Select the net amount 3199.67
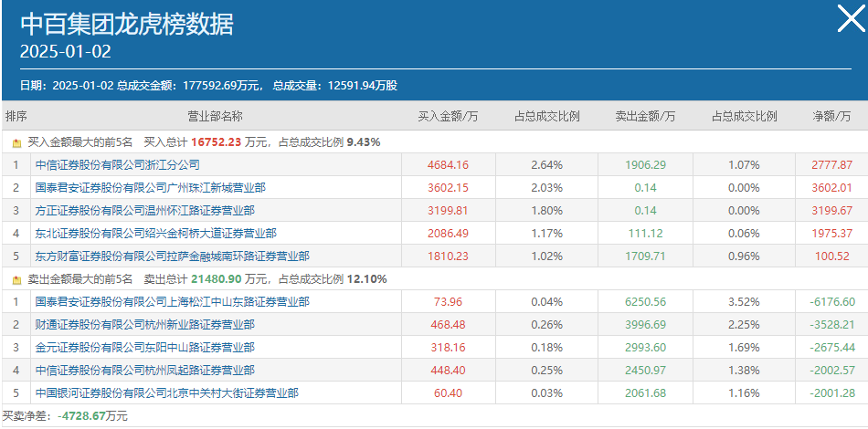 [831, 211]
